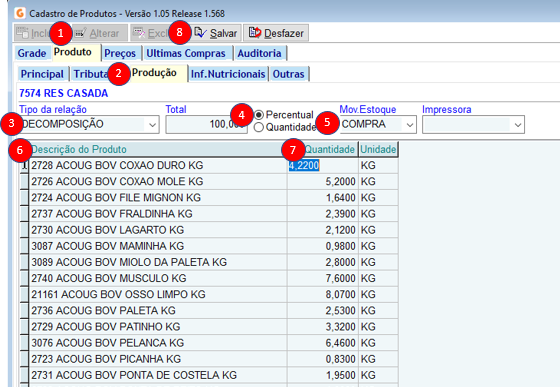This screenshot has height=387, width=560.
Task: Click the FILE MIGNON quantity cell 1,6400
Action: point(323,197)
